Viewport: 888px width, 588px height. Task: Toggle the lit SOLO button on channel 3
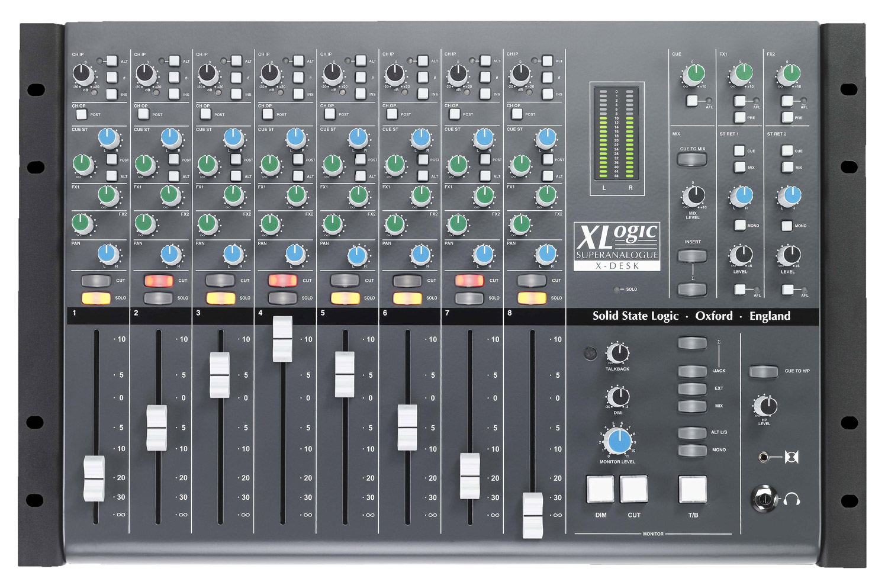[220, 298]
